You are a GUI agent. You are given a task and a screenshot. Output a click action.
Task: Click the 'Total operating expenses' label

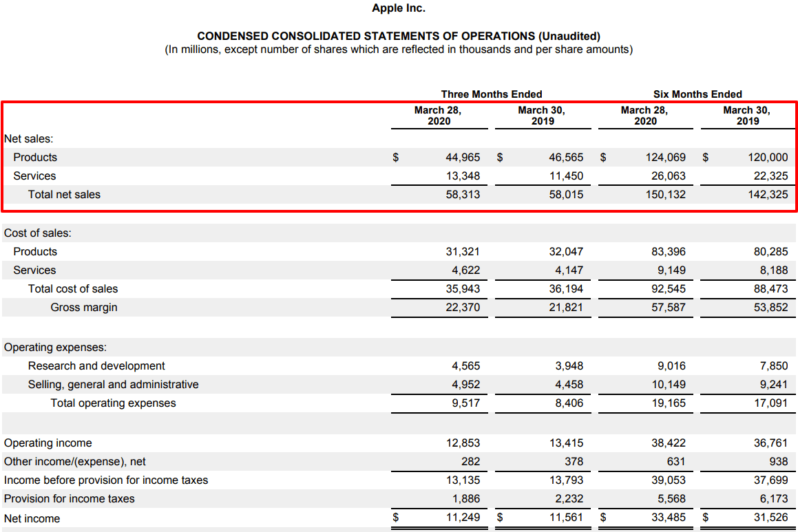[x=113, y=403]
